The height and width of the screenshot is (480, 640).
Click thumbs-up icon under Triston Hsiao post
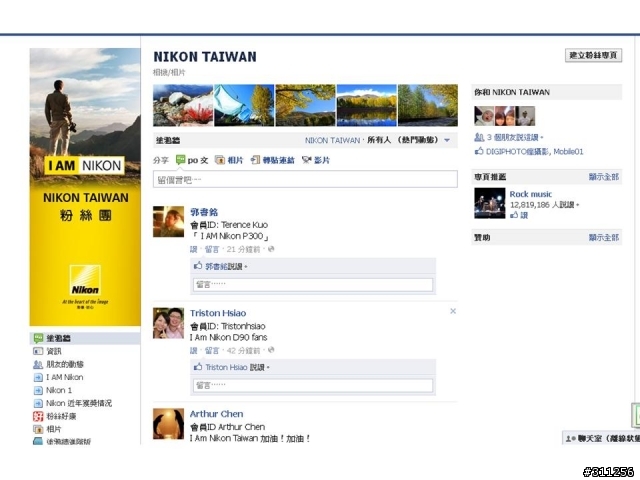click(198, 367)
